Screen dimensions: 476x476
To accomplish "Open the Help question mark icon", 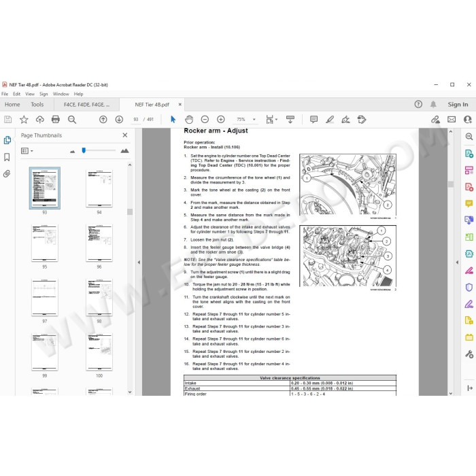I will pyautogui.click(x=418, y=105).
